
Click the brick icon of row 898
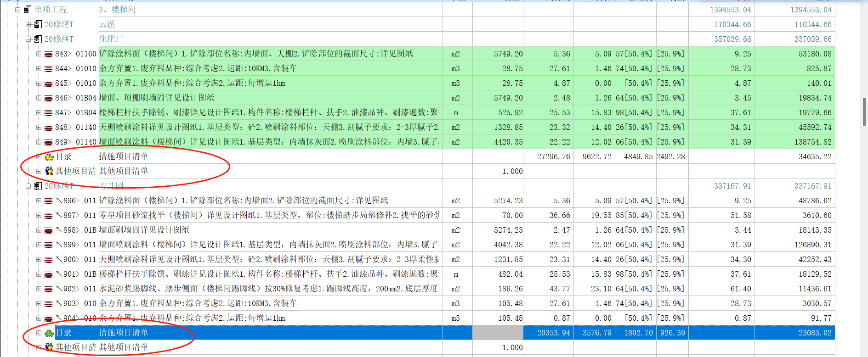[x=48, y=230]
